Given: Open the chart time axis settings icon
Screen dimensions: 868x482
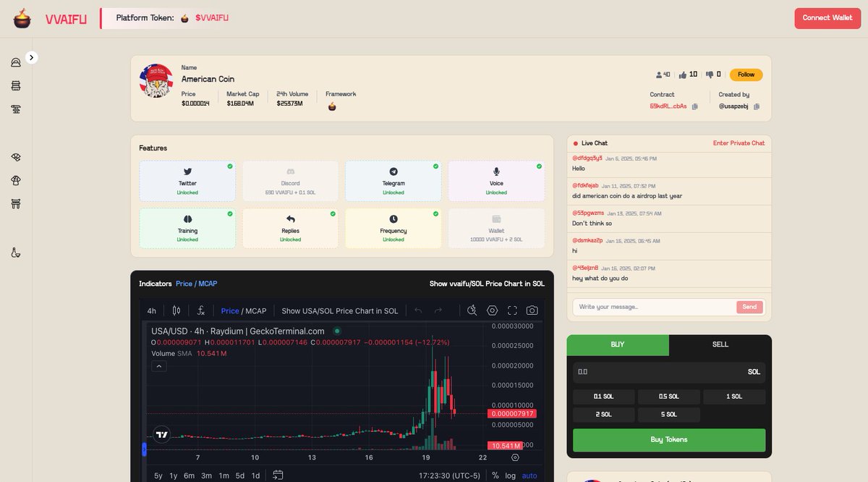Looking at the screenshot, I should [515, 457].
